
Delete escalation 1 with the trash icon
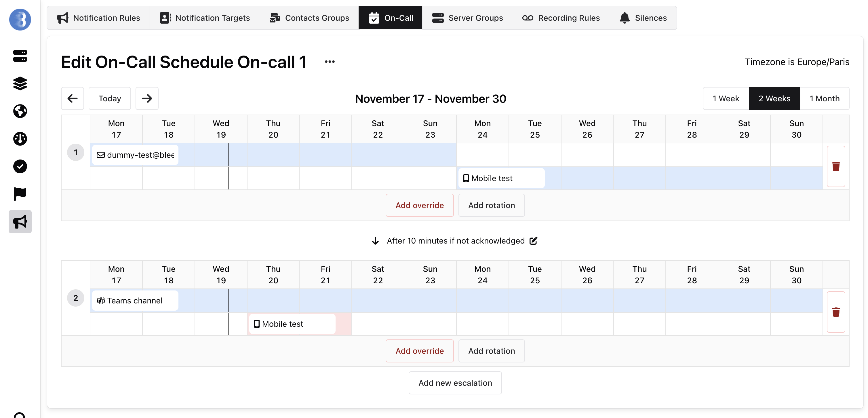[x=836, y=166]
